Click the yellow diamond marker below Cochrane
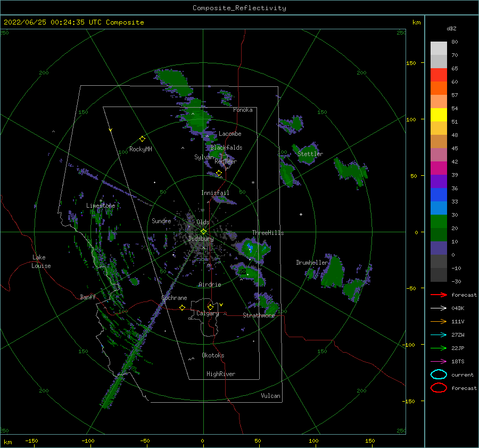The height and width of the screenshot is (448, 479). pyautogui.click(x=183, y=307)
